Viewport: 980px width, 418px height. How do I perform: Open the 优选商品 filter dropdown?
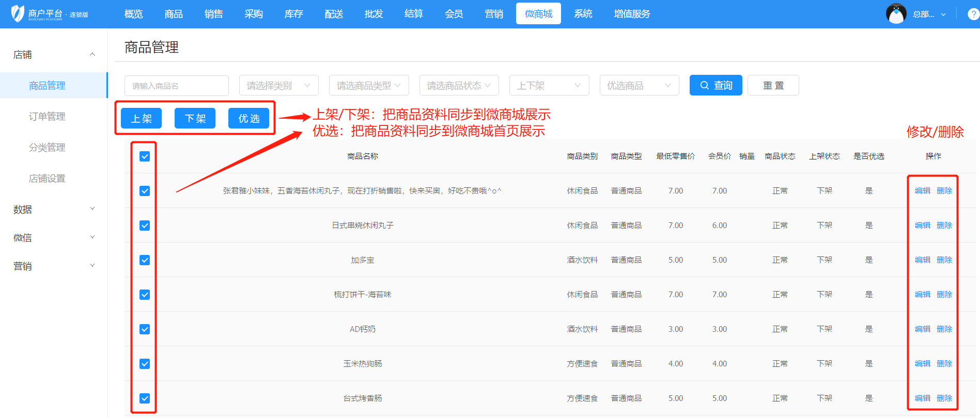pos(639,85)
